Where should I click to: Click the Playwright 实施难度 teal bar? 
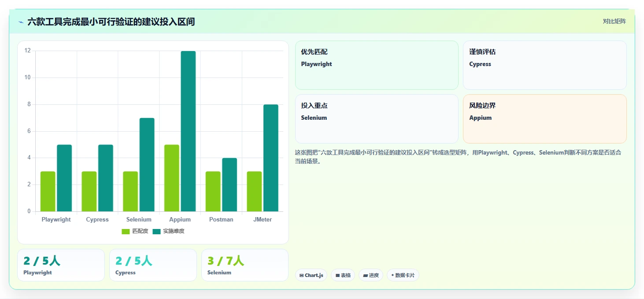64,178
